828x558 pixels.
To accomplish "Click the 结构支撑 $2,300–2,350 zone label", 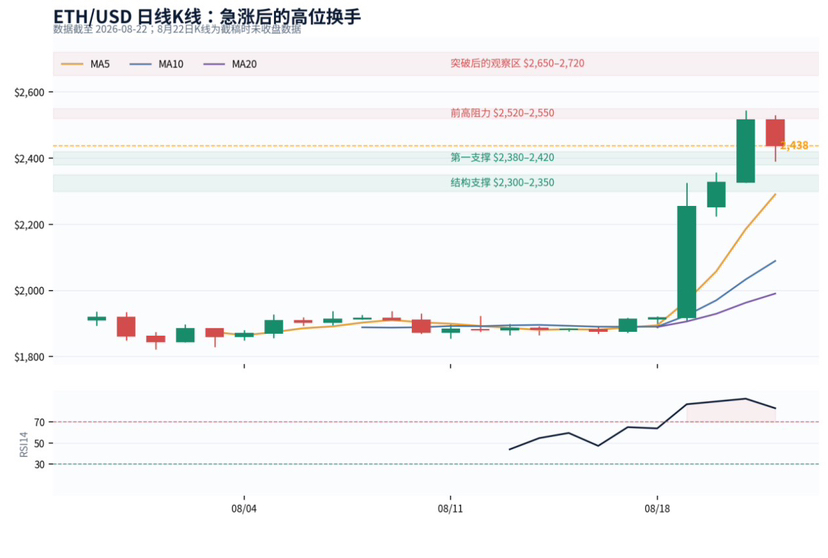I will click(502, 183).
